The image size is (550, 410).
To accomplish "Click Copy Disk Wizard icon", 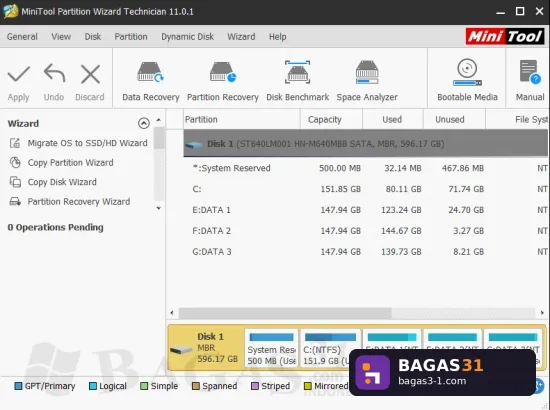I will click(15, 182).
